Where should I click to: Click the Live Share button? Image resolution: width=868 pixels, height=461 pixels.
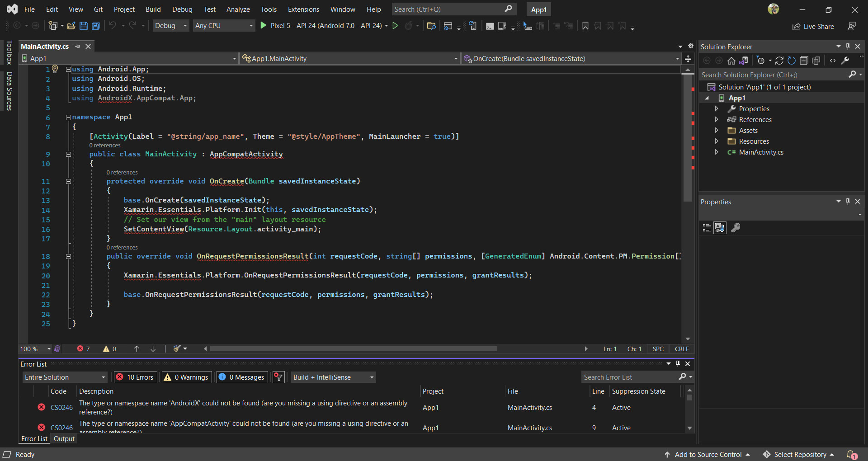813,26
